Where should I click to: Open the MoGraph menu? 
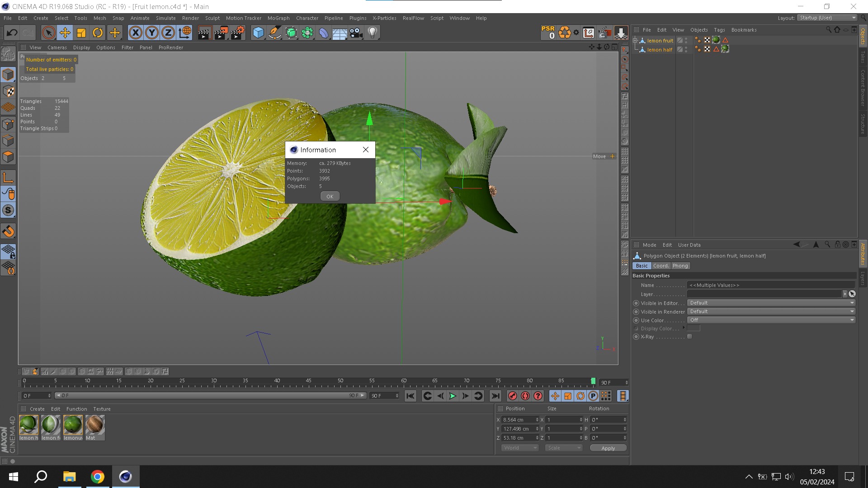[278, 18]
